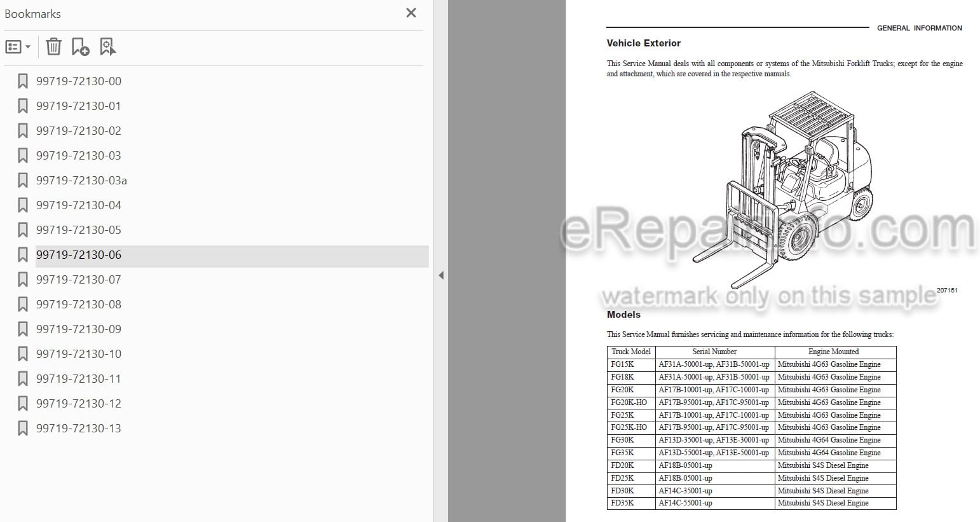980x522 pixels.
Task: Click the GENERAL INFORMATION page header
Action: [x=919, y=28]
